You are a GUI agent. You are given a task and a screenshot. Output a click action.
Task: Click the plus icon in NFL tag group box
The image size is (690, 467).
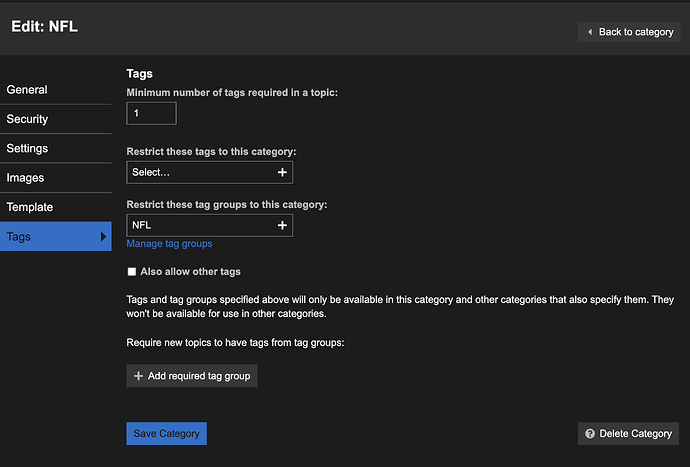tap(283, 225)
